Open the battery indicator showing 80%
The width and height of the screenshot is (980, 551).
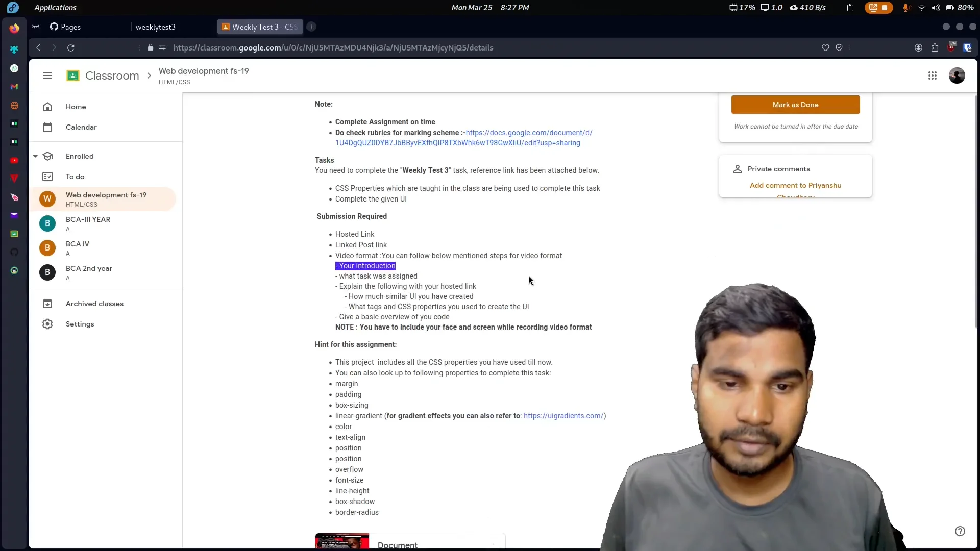click(x=960, y=8)
